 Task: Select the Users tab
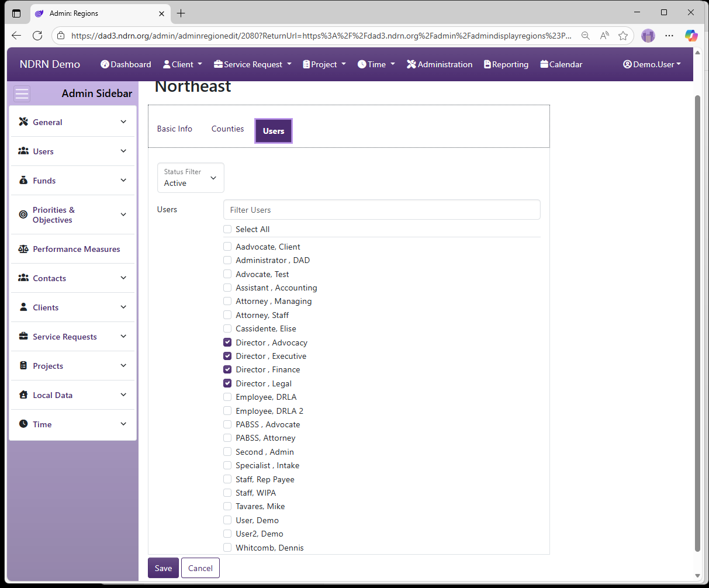274,131
